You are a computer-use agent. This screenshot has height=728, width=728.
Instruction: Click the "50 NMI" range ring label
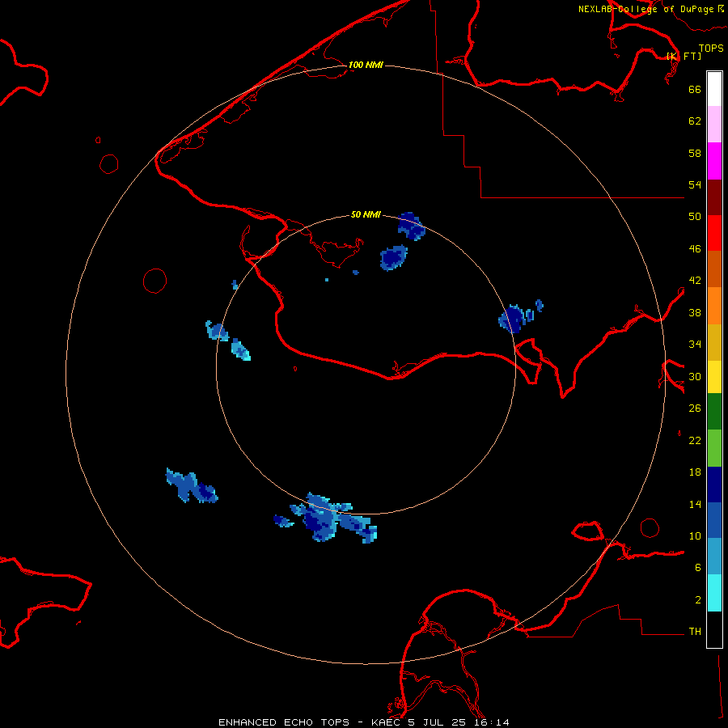[366, 214]
